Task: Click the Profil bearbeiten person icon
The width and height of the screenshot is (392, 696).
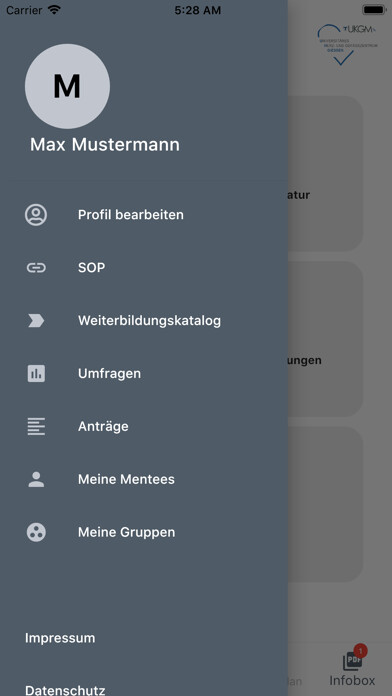Action: [x=36, y=215]
